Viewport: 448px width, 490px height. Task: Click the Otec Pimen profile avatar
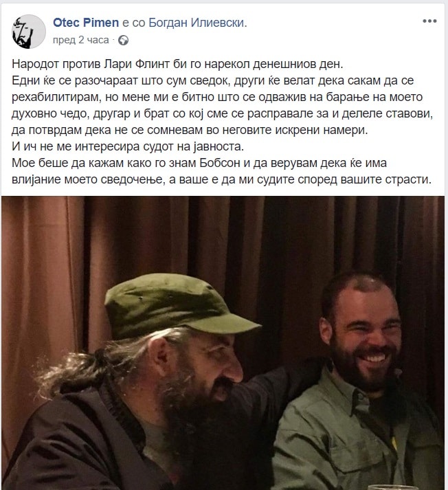click(x=29, y=32)
